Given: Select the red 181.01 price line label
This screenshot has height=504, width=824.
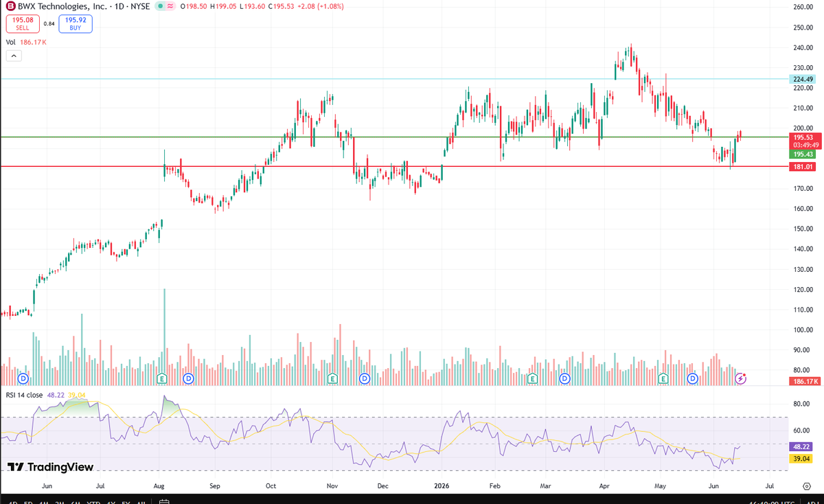Looking at the screenshot, I should 803,166.
